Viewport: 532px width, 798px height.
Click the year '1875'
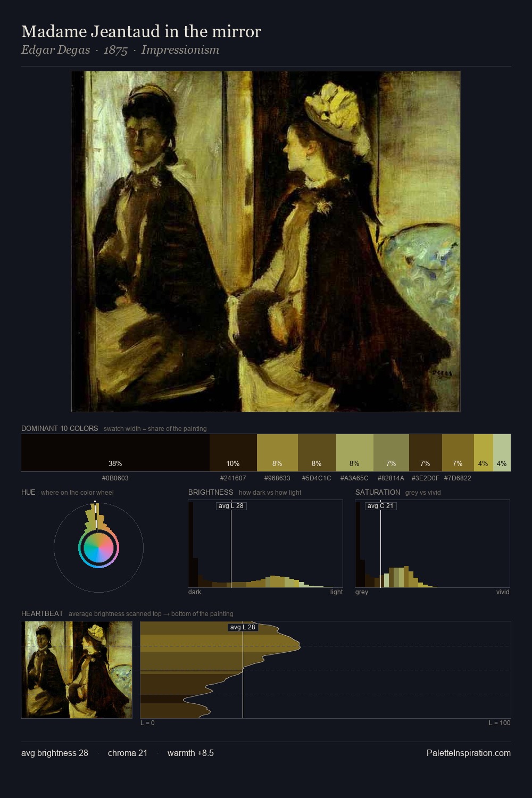(x=115, y=50)
